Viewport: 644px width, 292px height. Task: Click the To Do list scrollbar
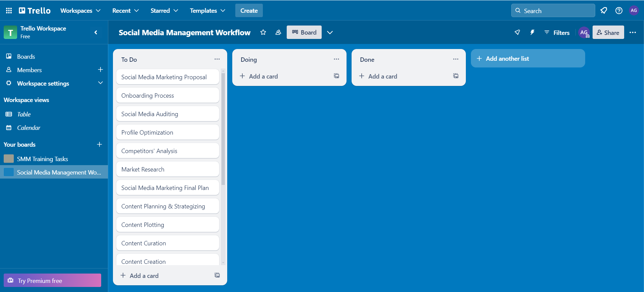[x=223, y=129]
